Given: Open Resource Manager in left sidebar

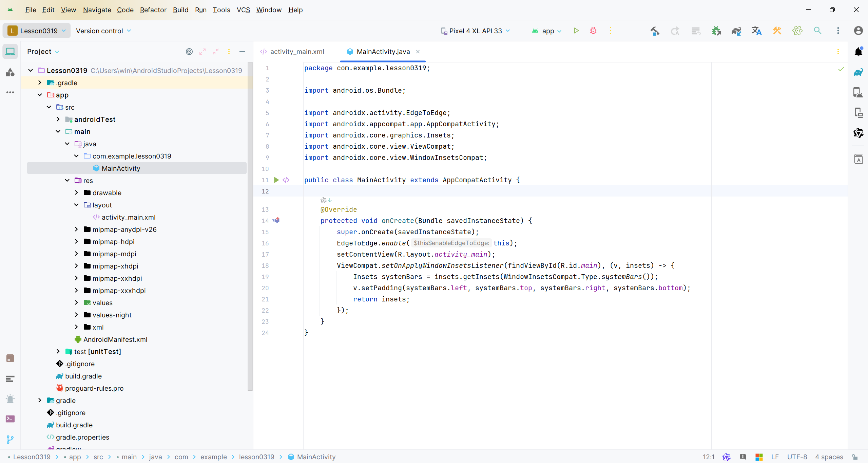Looking at the screenshot, I should coord(10,72).
